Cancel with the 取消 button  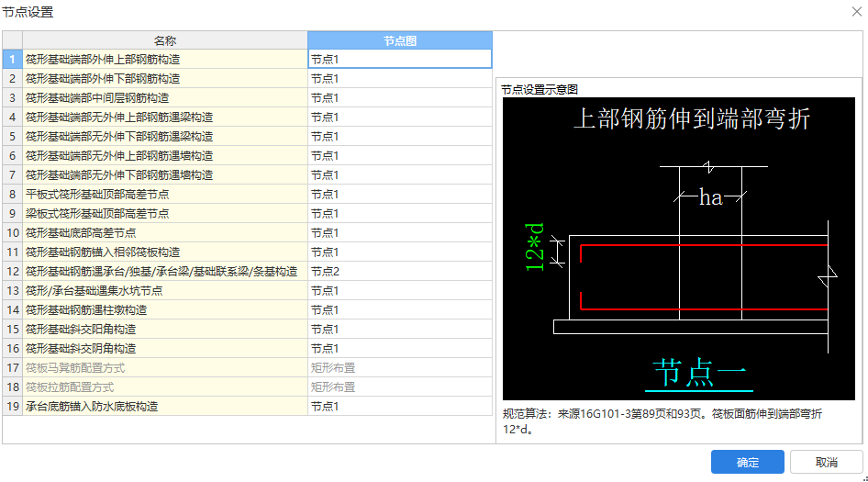[x=826, y=462]
